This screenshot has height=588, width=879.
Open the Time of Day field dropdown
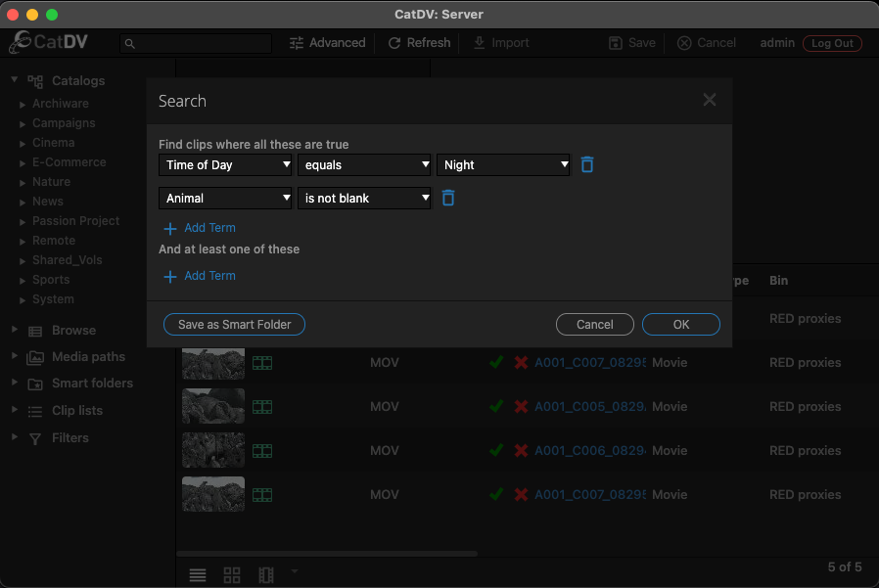tap(225, 164)
